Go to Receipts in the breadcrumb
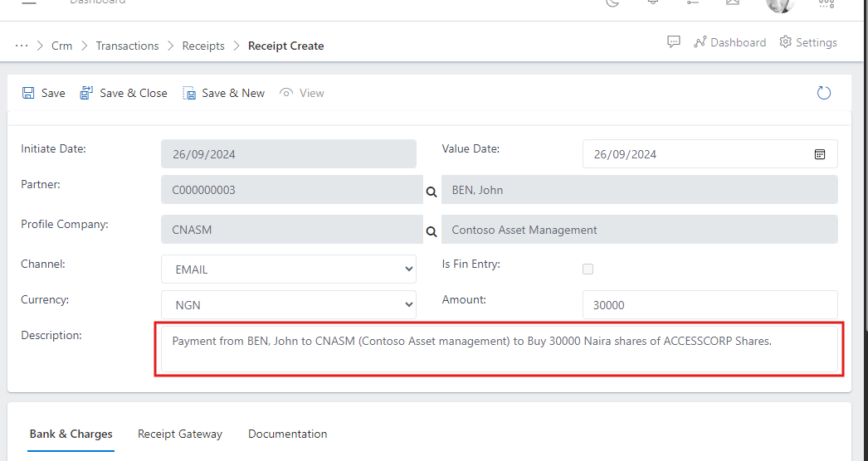This screenshot has width=868, height=461. tap(203, 46)
